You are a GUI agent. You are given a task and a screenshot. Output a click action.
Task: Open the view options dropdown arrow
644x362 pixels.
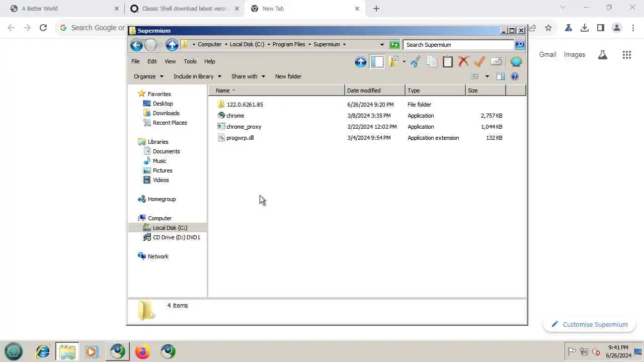point(487,76)
